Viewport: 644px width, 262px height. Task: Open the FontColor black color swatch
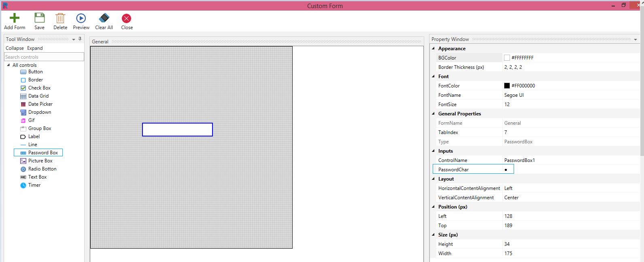pyautogui.click(x=507, y=86)
